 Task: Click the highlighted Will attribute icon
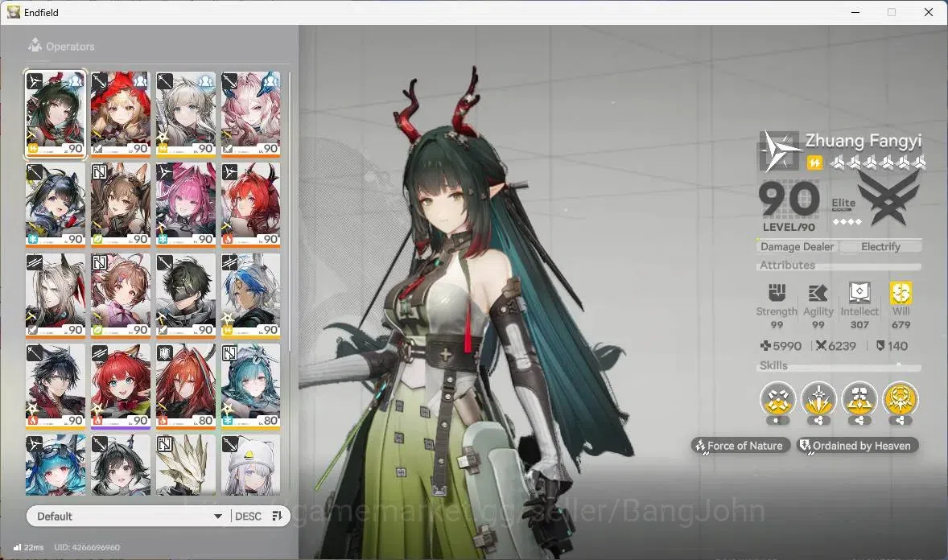pyautogui.click(x=901, y=293)
